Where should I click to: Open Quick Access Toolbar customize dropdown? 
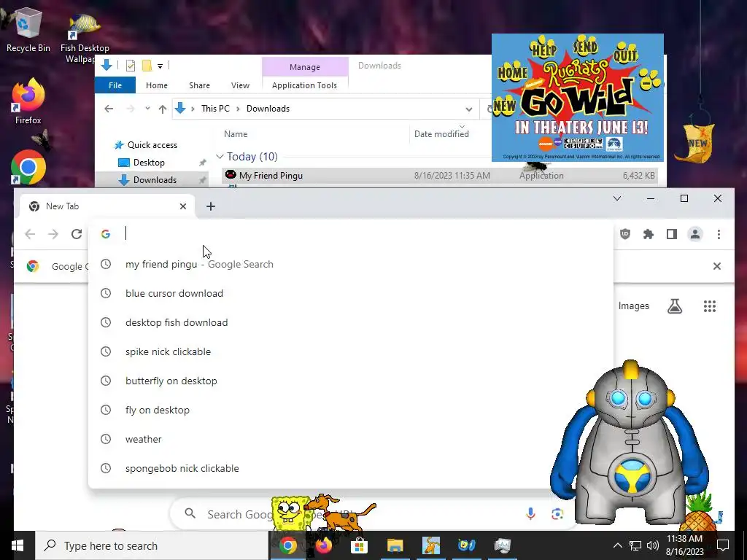point(160,66)
